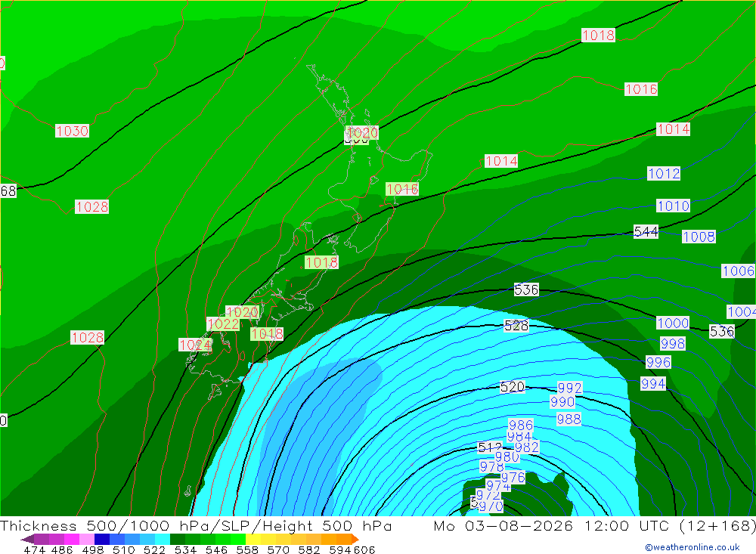Click the map title 'Thickness 500/1000 hPa/SLP/Height 500 hPa'
This screenshot has width=756, height=554.
196,525
